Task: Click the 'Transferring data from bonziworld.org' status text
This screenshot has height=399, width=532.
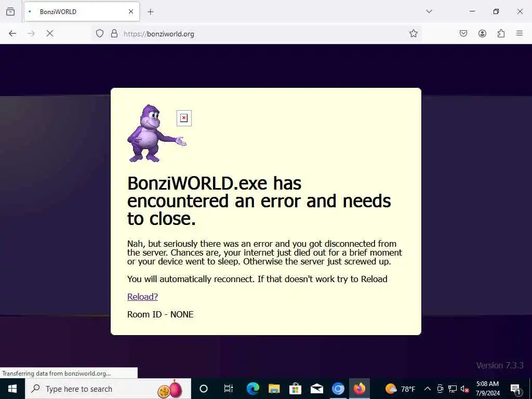Action: 56,374
